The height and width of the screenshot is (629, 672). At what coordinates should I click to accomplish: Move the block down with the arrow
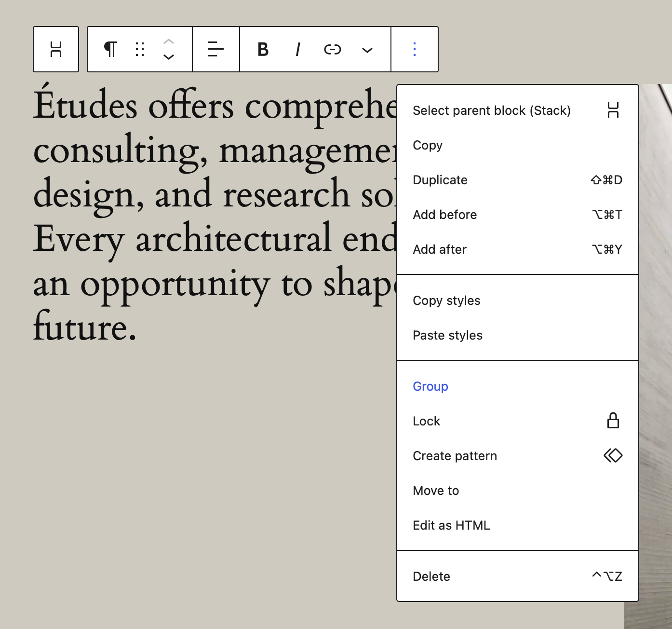pyautogui.click(x=169, y=57)
